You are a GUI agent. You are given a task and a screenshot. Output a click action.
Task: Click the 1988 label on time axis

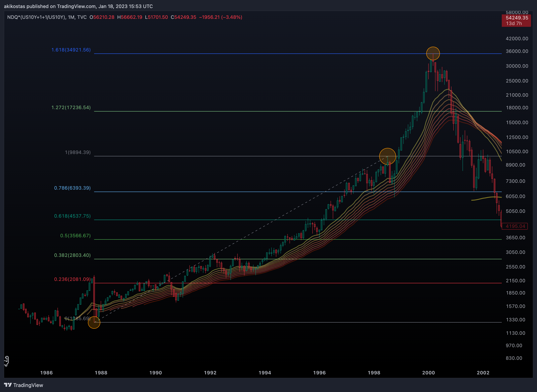[101, 373]
